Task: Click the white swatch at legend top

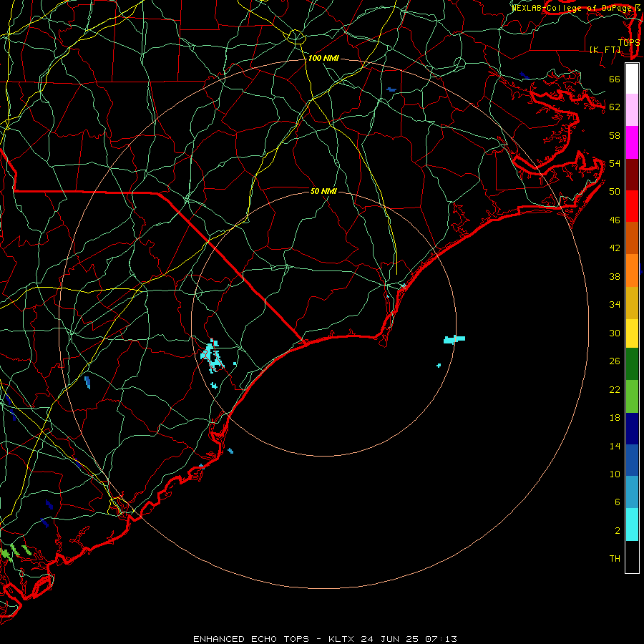Action: tap(632, 79)
